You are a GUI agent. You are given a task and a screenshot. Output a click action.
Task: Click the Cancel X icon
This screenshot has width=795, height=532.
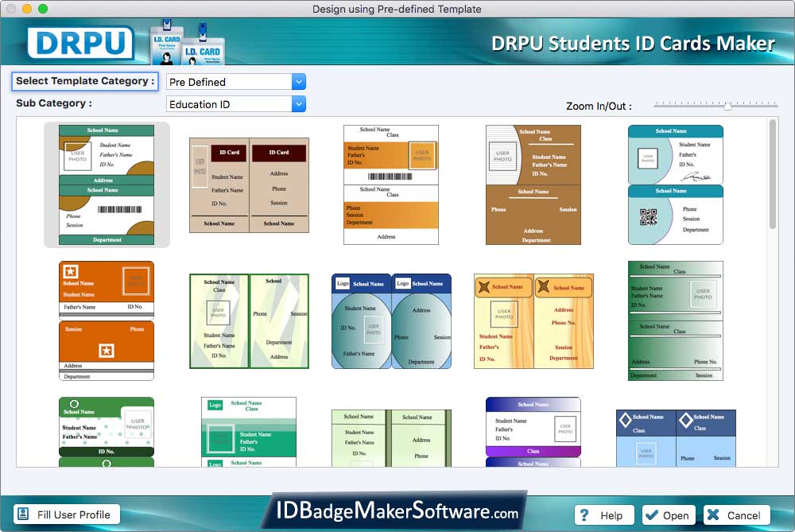click(x=713, y=515)
